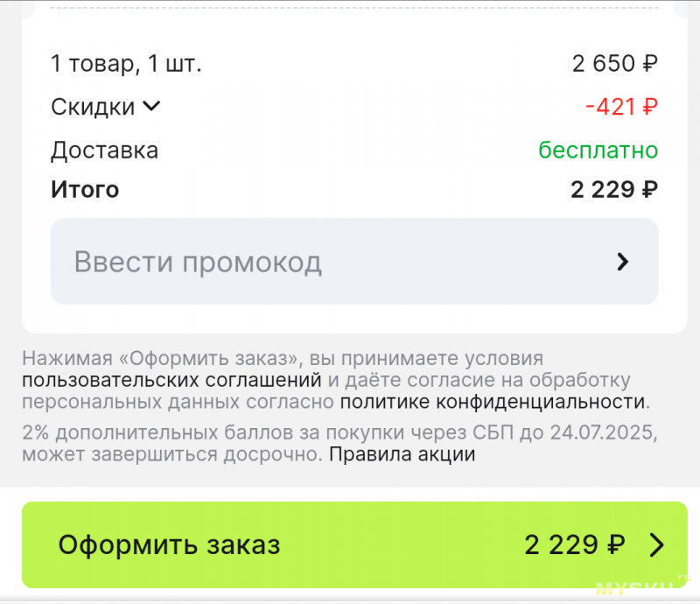Expand the Скидки chevron arrow

pos(151,106)
